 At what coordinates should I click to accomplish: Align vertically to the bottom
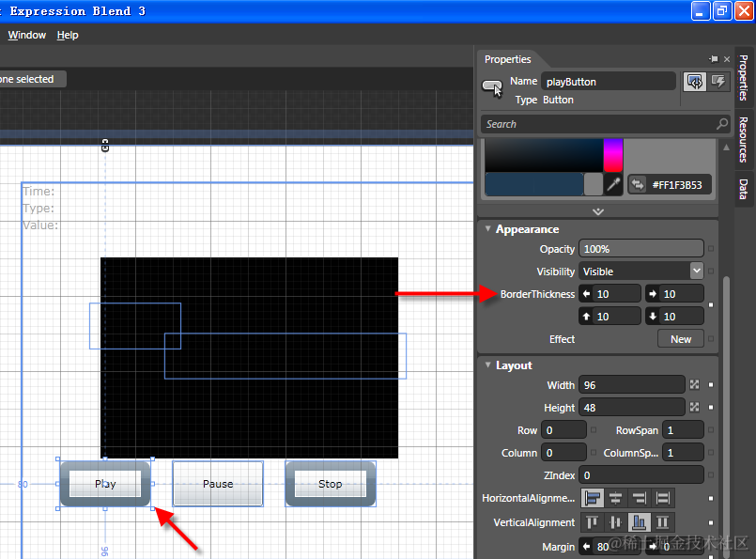click(640, 521)
